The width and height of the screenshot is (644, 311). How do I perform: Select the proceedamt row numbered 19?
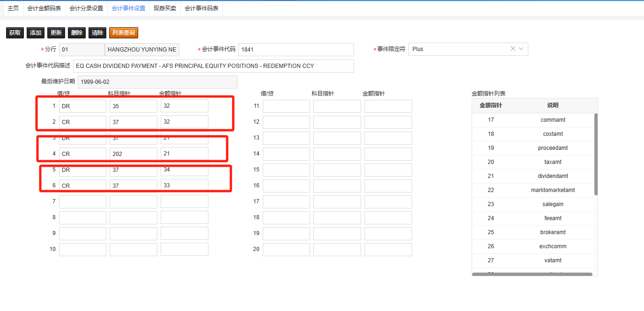point(533,148)
